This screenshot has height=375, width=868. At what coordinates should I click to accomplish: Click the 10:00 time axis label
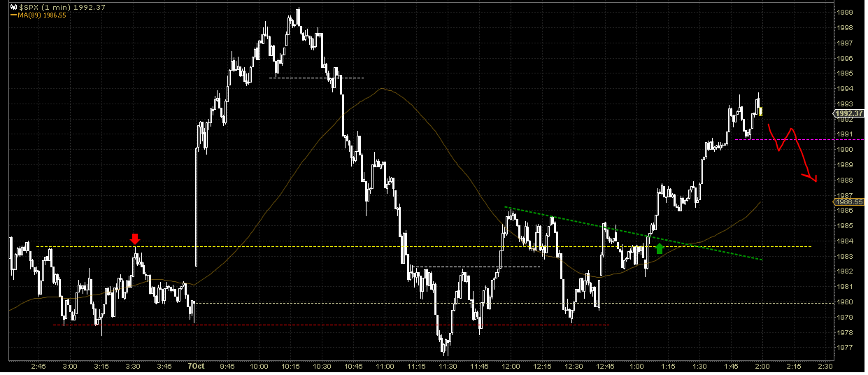point(259,366)
